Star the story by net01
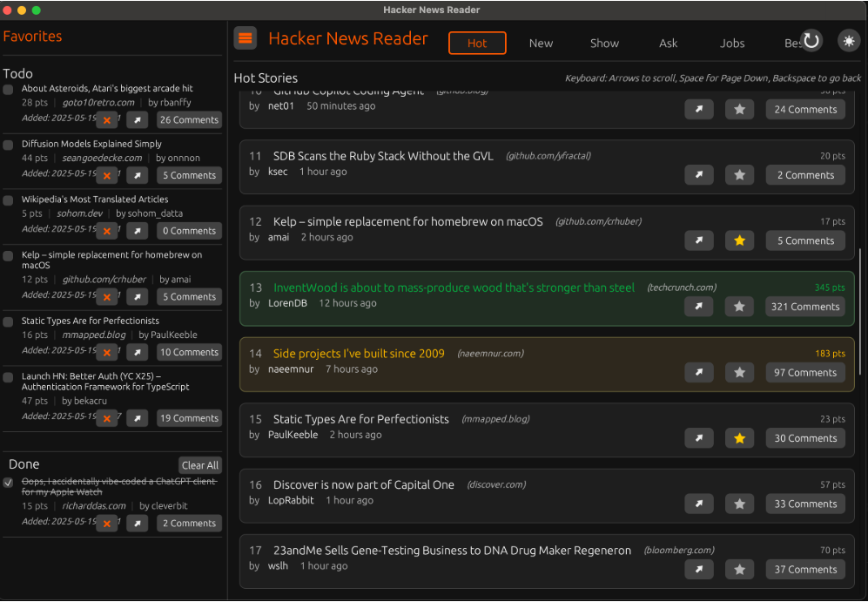Screen dimensions: 868x602 point(739,110)
